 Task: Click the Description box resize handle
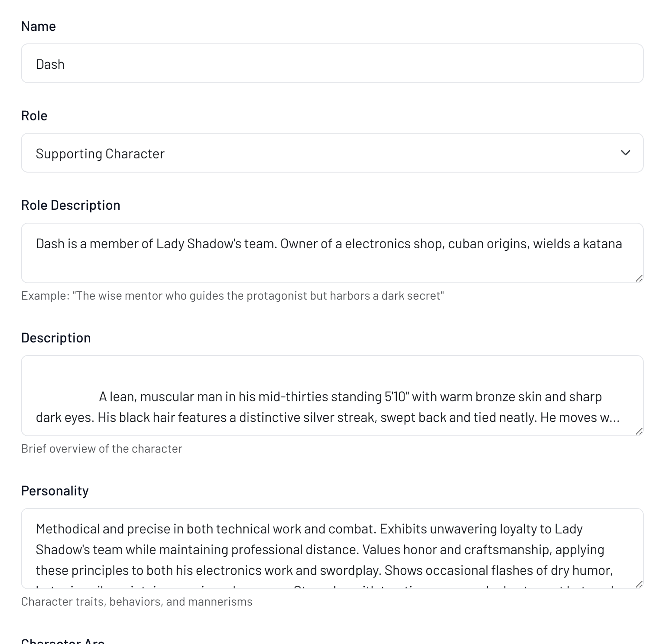[x=639, y=431]
